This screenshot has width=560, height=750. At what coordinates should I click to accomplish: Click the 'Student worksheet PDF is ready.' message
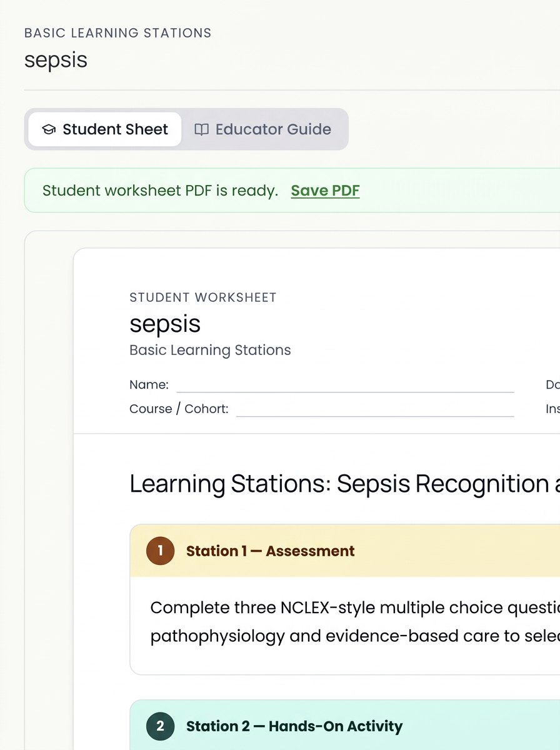[160, 191]
